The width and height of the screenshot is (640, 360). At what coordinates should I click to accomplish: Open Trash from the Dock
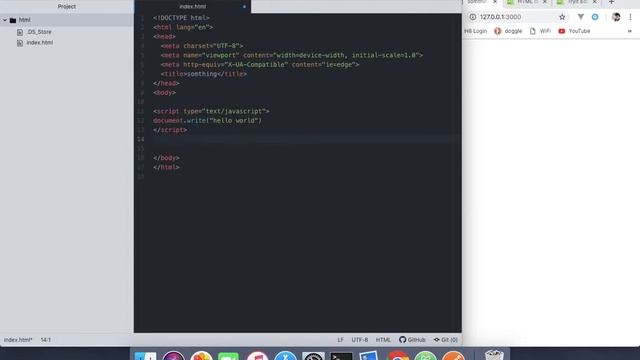[494, 355]
